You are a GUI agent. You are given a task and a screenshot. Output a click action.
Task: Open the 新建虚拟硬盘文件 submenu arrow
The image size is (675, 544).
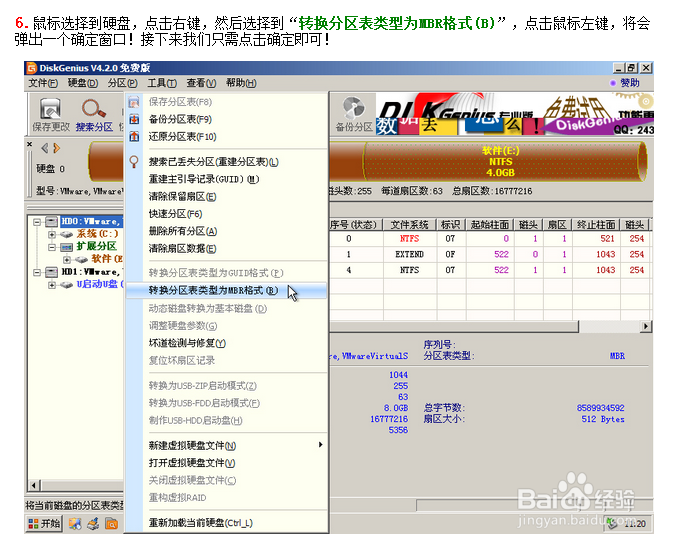(x=320, y=445)
